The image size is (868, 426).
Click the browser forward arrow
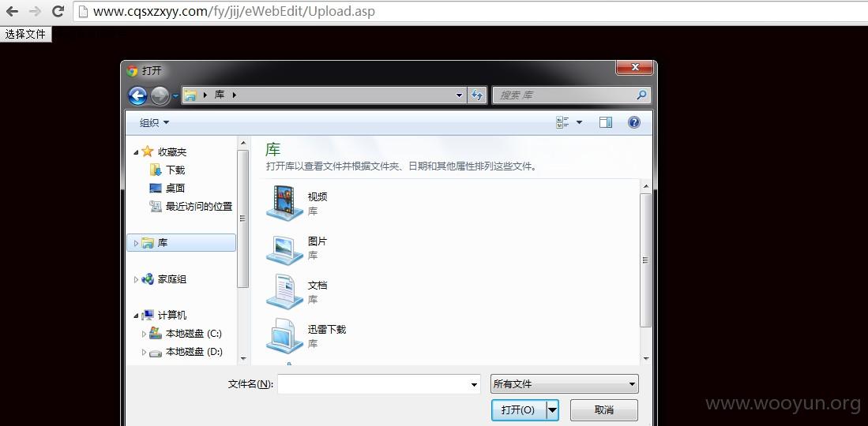(x=35, y=11)
